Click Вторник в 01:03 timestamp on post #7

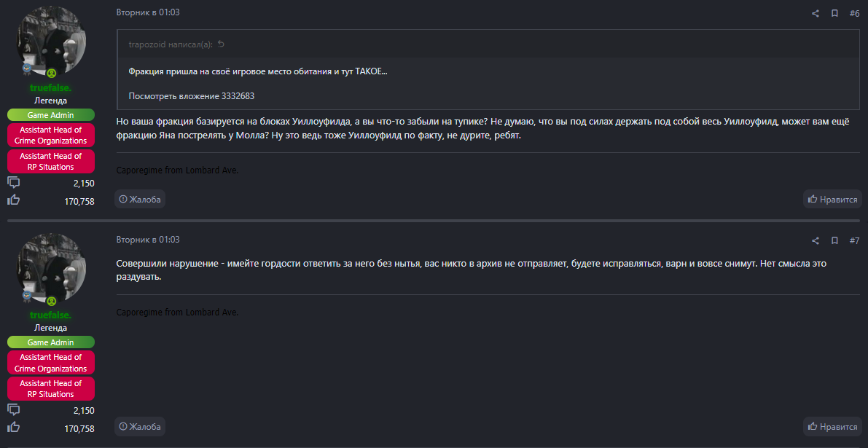pyautogui.click(x=148, y=240)
